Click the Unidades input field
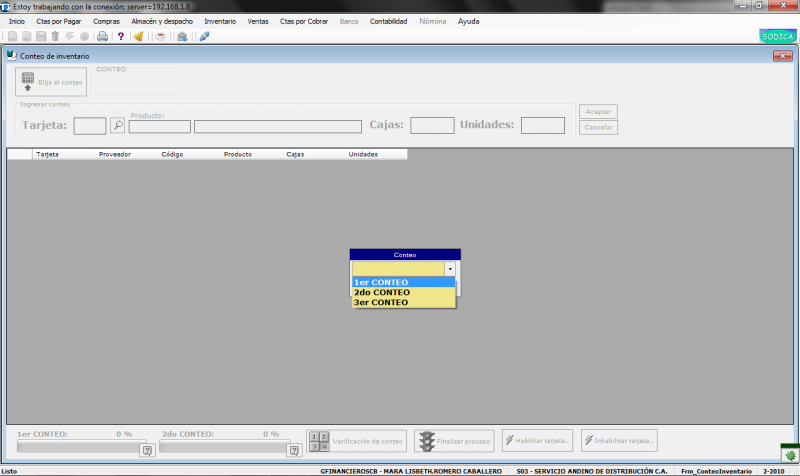 [x=543, y=126]
